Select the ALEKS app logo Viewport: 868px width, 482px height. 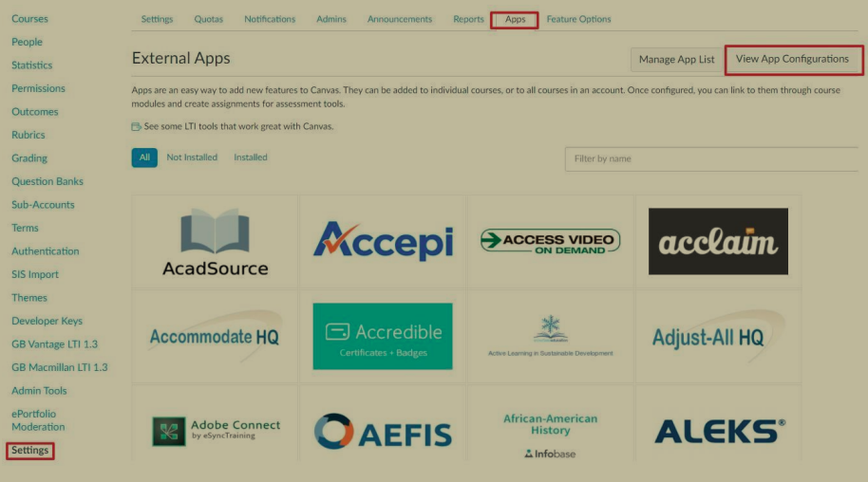718,431
